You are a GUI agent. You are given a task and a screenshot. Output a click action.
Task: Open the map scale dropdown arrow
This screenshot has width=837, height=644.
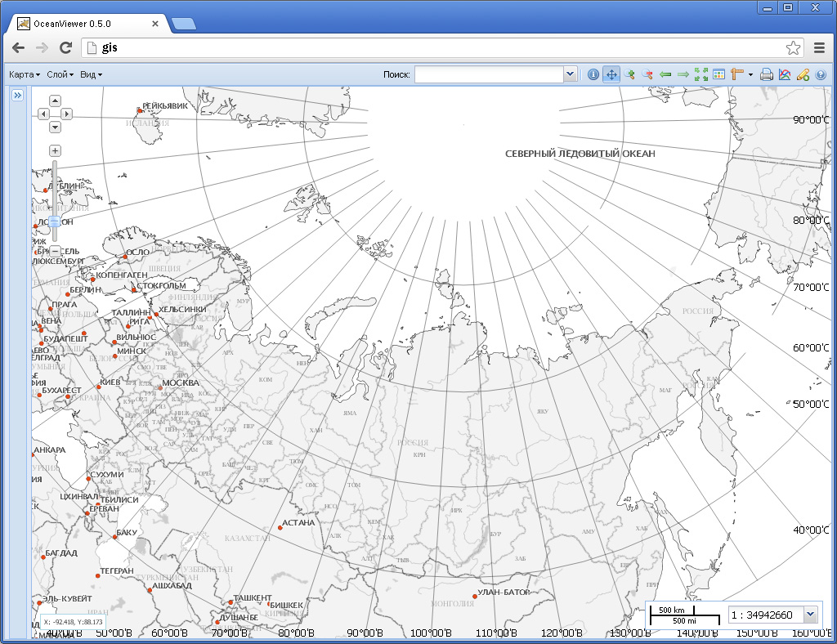point(810,615)
